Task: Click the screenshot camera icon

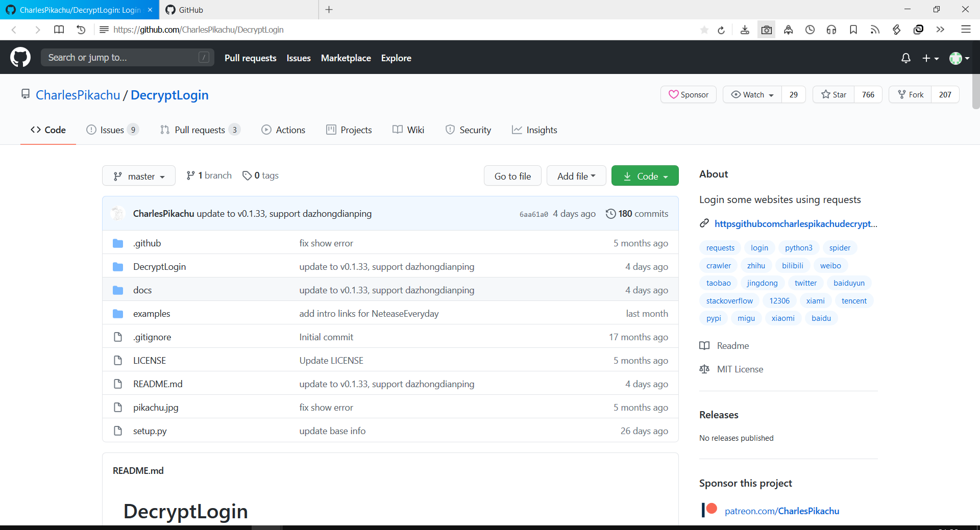Action: pyautogui.click(x=767, y=30)
